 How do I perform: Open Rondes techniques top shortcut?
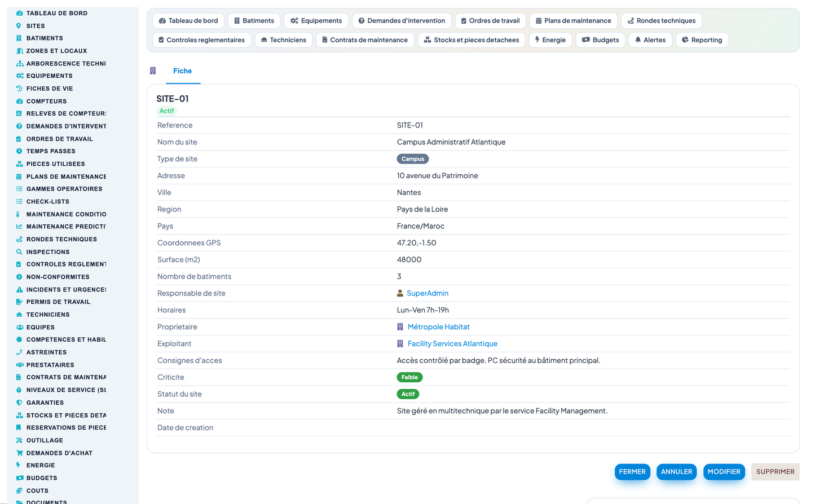click(x=662, y=21)
